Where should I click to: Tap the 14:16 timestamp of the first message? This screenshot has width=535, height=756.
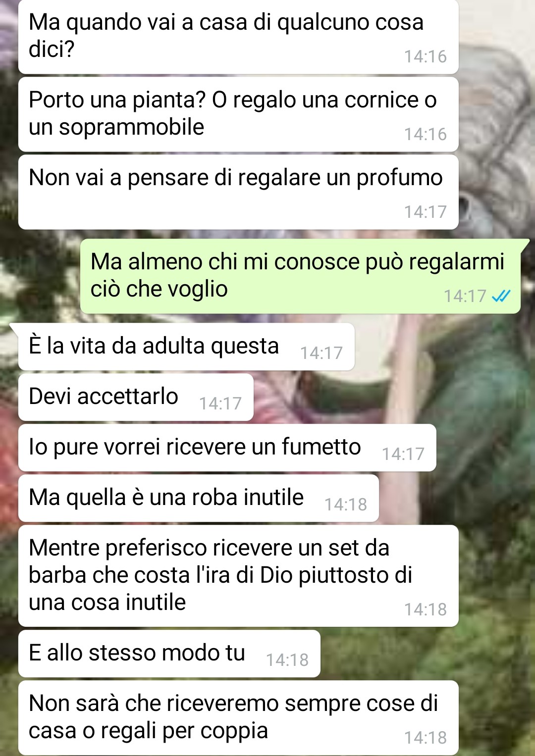[425, 56]
